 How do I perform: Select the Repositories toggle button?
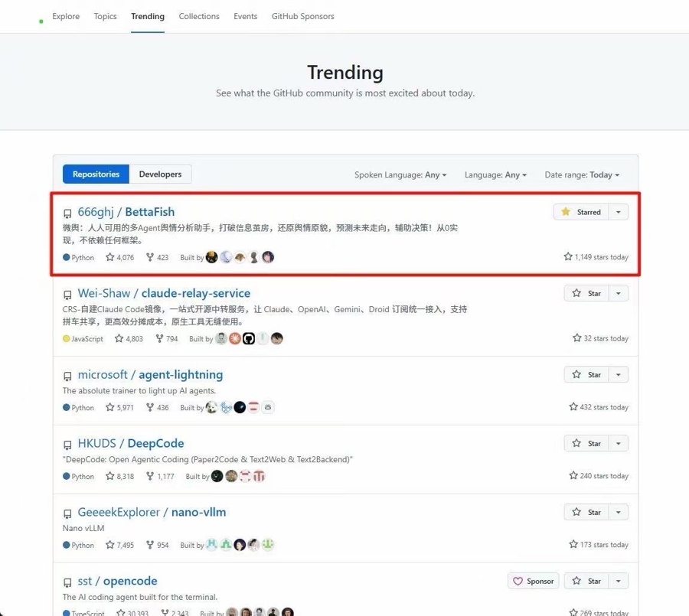click(96, 174)
